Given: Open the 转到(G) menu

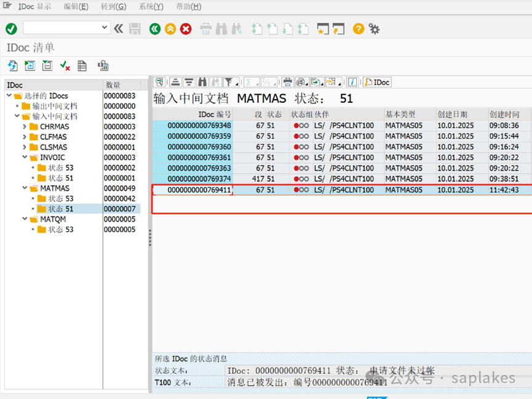Looking at the screenshot, I should click(113, 7).
